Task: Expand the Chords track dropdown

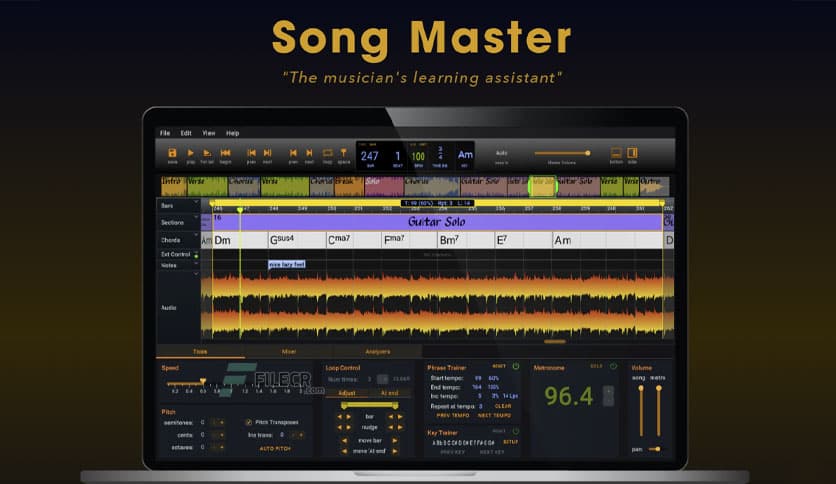Action: 196,235
